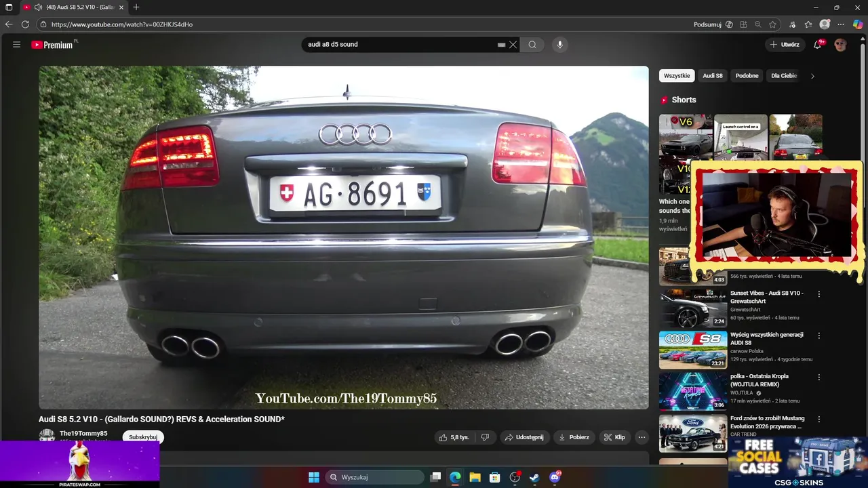Open the media control music note icon
Image resolution: width=868 pixels, height=488 pixels.
click(x=793, y=24)
